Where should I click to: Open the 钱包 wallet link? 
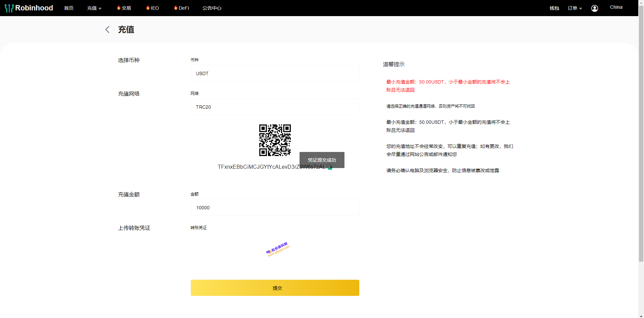(554, 8)
